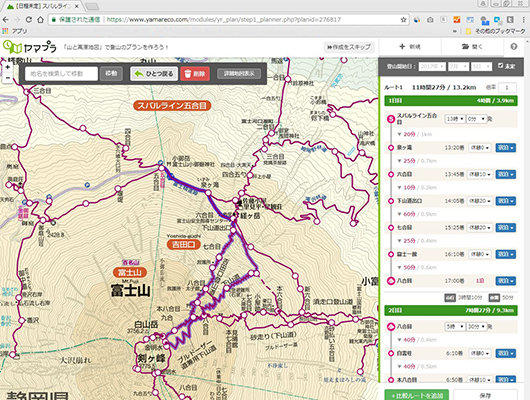The image size is (530, 400).
Task: Click 2日目 green day header
Action: pos(451,310)
